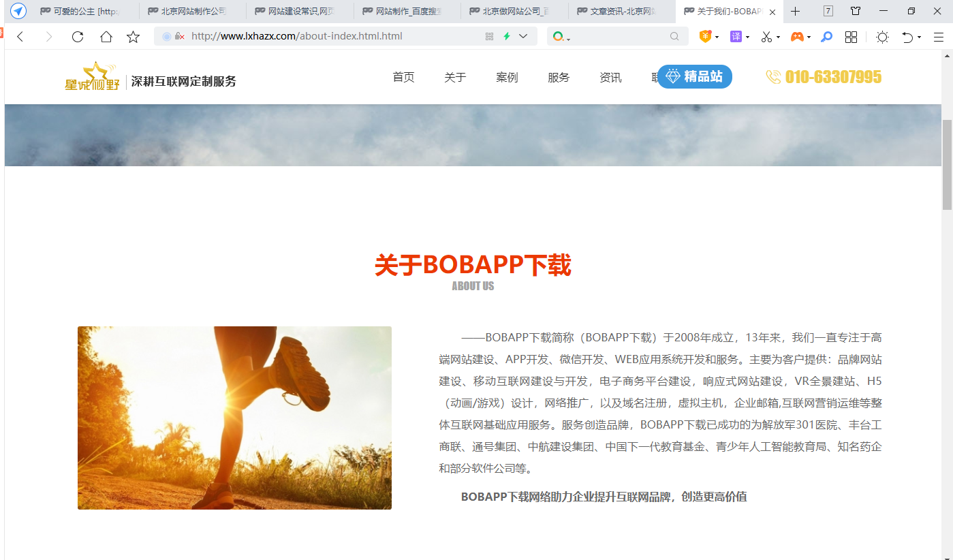Activate the night mode sun icon
Screen dimensions: 953x560
pos(881,37)
